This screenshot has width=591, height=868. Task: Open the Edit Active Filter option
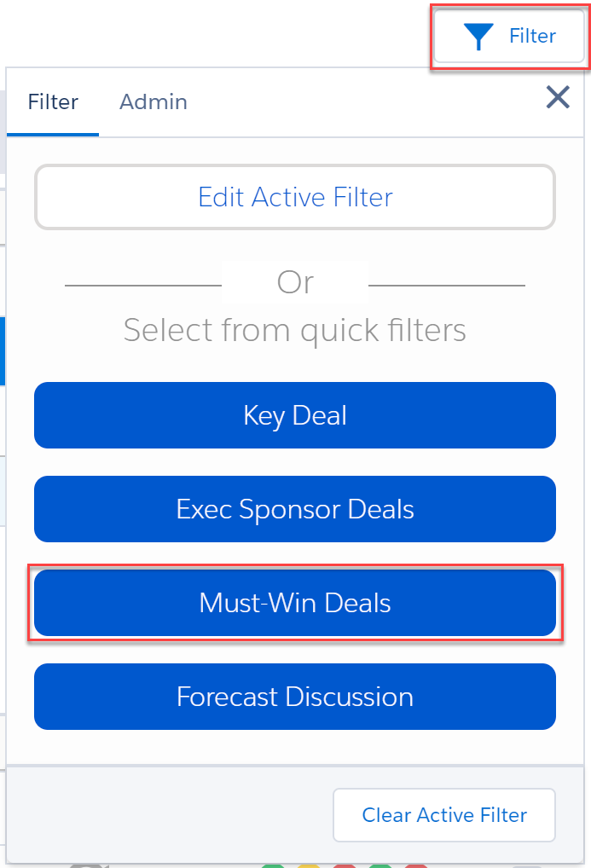point(295,197)
